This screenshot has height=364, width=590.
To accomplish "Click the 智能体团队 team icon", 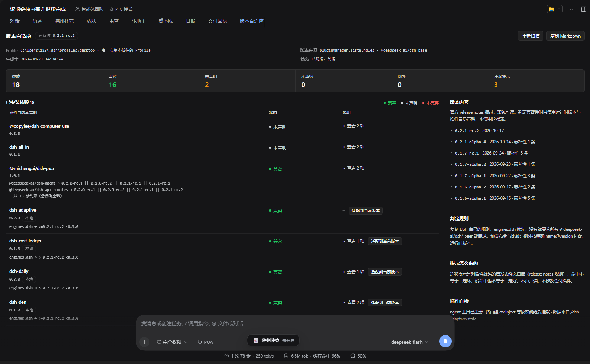I will click(77, 9).
